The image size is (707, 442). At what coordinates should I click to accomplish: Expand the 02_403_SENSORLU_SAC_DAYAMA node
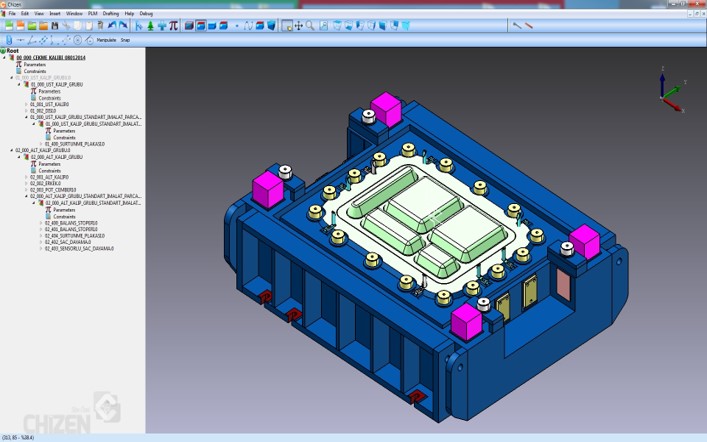(x=41, y=249)
